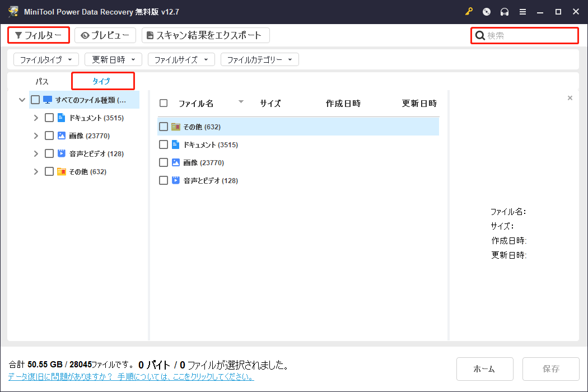Check the 画像 (23770) checkbox in list
Image resolution: width=588 pixels, height=392 pixels.
pyautogui.click(x=163, y=162)
